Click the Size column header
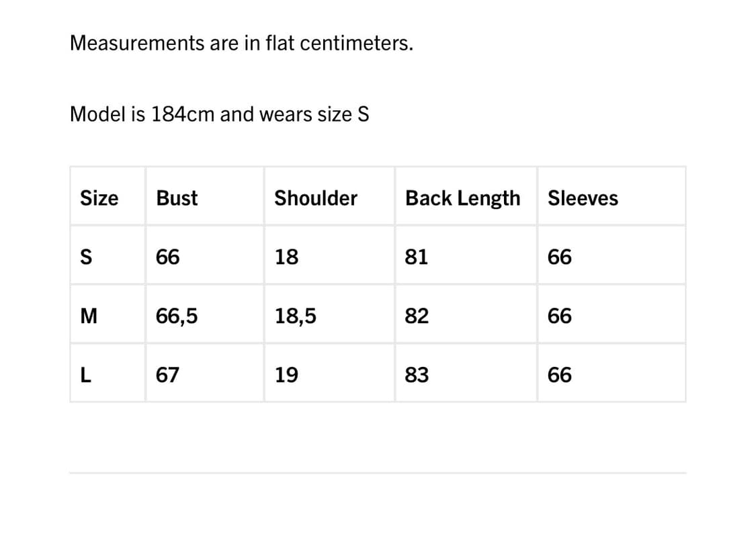 click(99, 198)
